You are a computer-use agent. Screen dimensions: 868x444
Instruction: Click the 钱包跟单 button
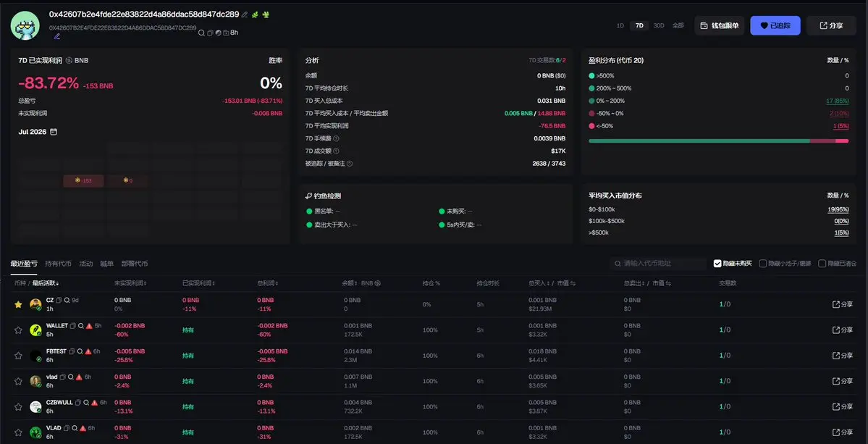pyautogui.click(x=719, y=25)
